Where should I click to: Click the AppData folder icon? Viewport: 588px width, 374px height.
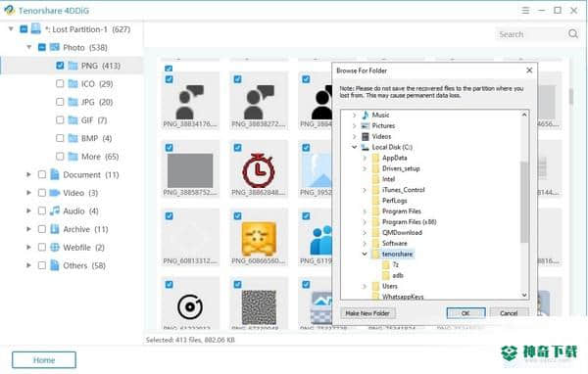click(375, 158)
